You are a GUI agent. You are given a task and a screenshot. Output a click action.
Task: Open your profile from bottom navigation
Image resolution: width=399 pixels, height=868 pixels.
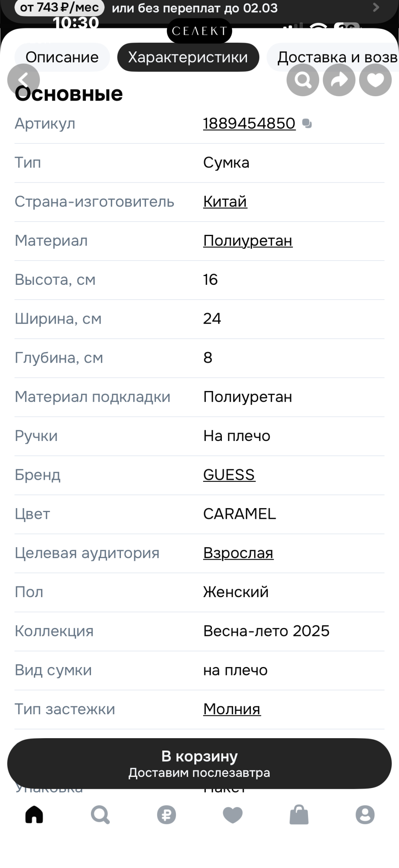365,815
